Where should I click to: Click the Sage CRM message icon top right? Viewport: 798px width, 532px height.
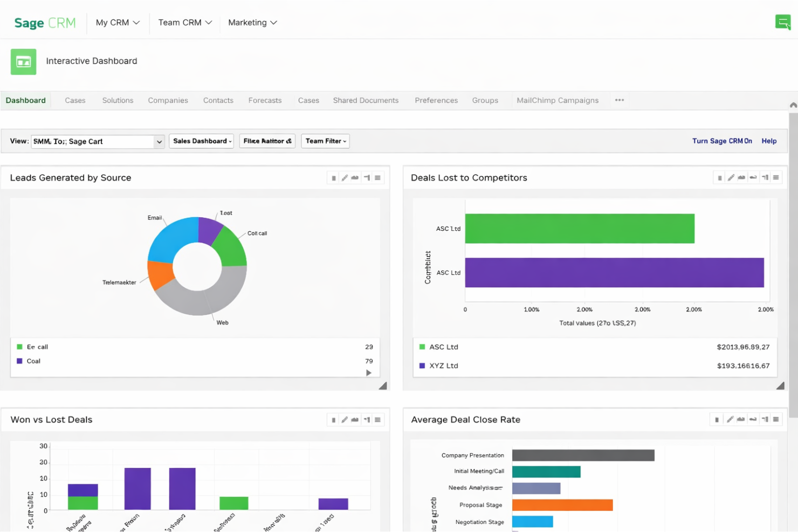[x=782, y=22]
